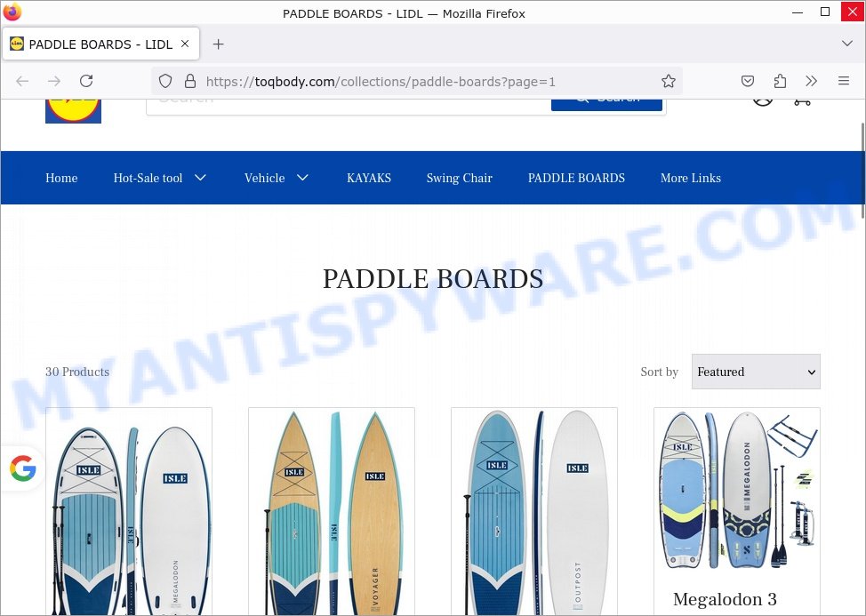Show more tools overflow chevrons
866x616 pixels.
pyautogui.click(x=811, y=81)
